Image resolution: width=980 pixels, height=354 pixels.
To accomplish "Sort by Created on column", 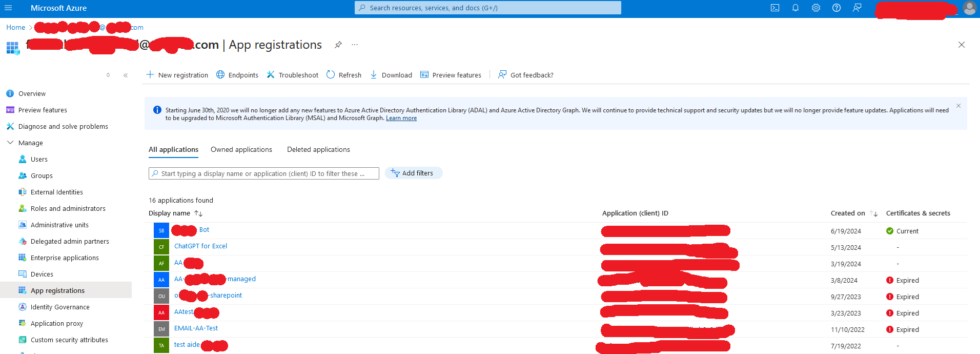I will tap(854, 213).
